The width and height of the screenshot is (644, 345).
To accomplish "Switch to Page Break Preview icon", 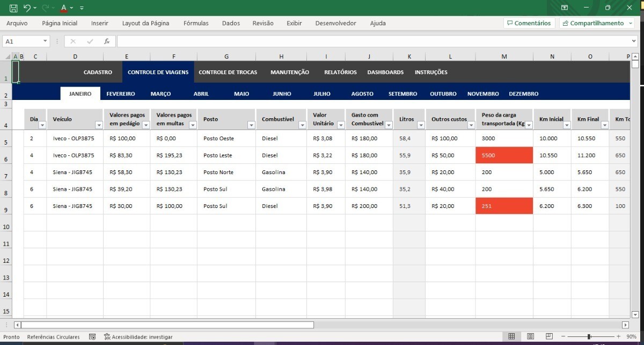I will [x=548, y=336].
